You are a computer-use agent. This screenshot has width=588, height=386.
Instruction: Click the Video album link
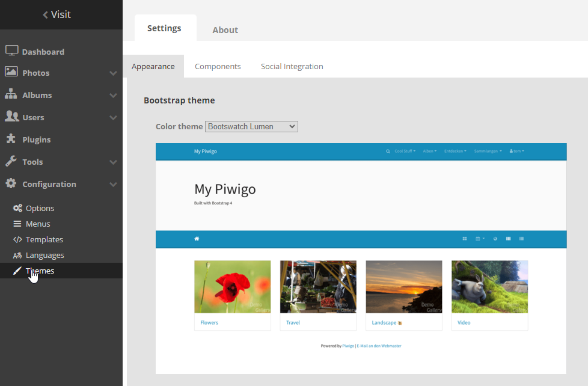coord(464,323)
